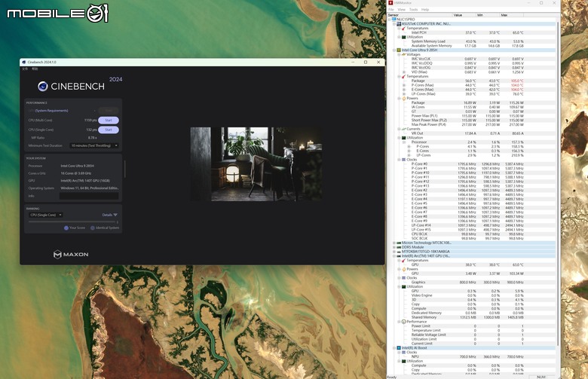This screenshot has height=379, width=588.
Task: Expand the E-Cores (Max) temperature row
Action: (x=404, y=90)
